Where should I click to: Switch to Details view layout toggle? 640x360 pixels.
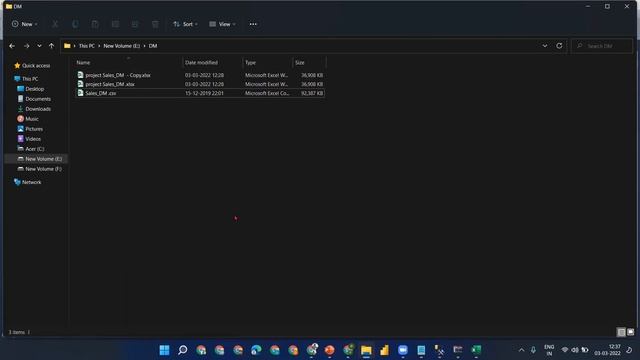tap(621, 332)
